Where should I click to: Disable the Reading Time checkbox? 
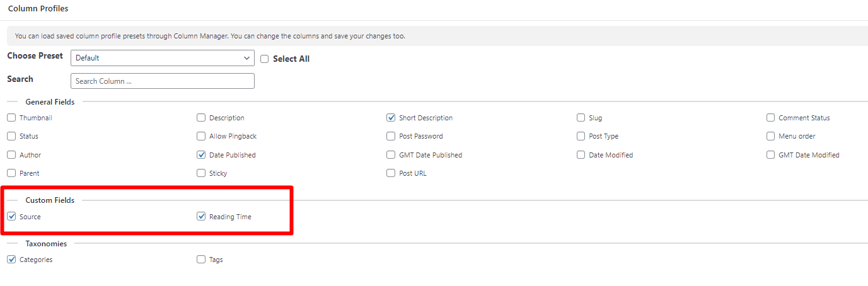pyautogui.click(x=201, y=217)
